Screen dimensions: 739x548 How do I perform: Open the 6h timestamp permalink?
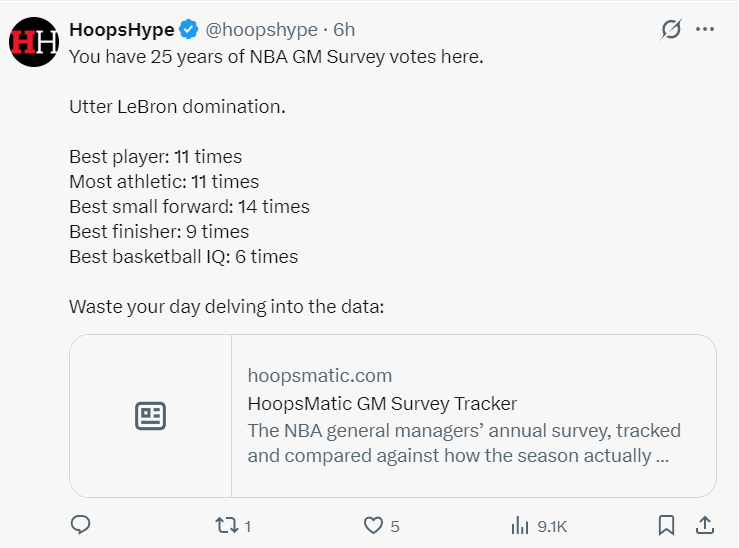[x=344, y=30]
